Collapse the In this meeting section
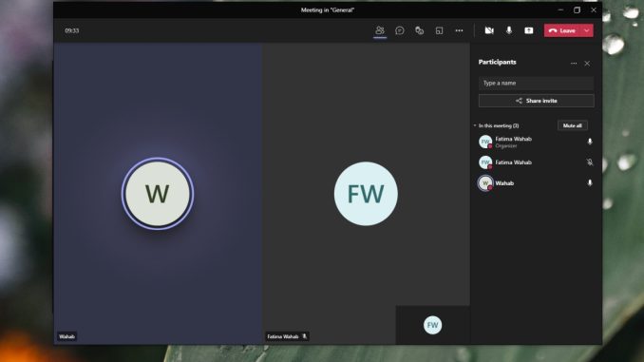The height and width of the screenshot is (362, 644). click(x=475, y=125)
